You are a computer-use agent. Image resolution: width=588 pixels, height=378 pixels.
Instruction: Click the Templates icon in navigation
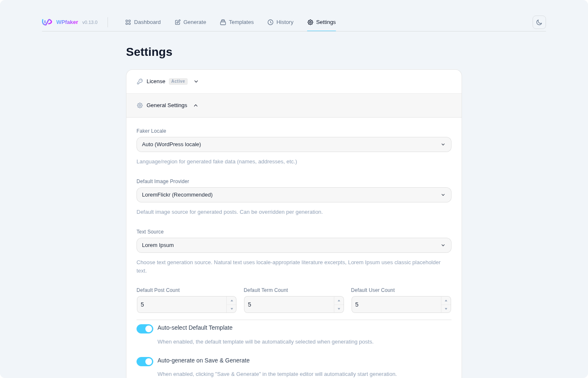point(223,22)
